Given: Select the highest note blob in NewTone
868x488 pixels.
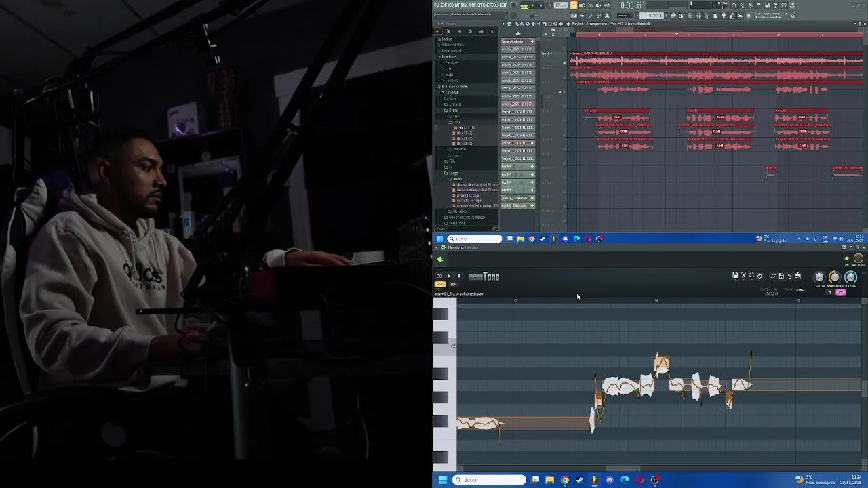Looking at the screenshot, I should [662, 365].
